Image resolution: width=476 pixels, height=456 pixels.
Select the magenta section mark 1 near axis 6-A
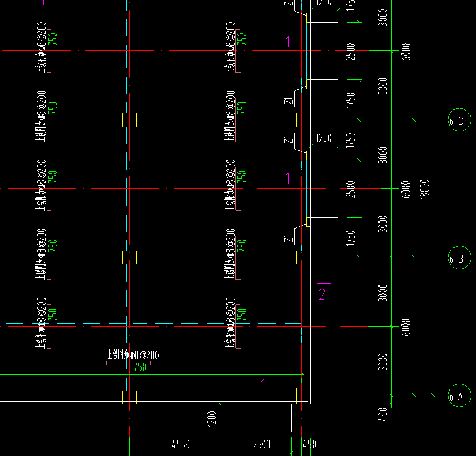(x=263, y=385)
